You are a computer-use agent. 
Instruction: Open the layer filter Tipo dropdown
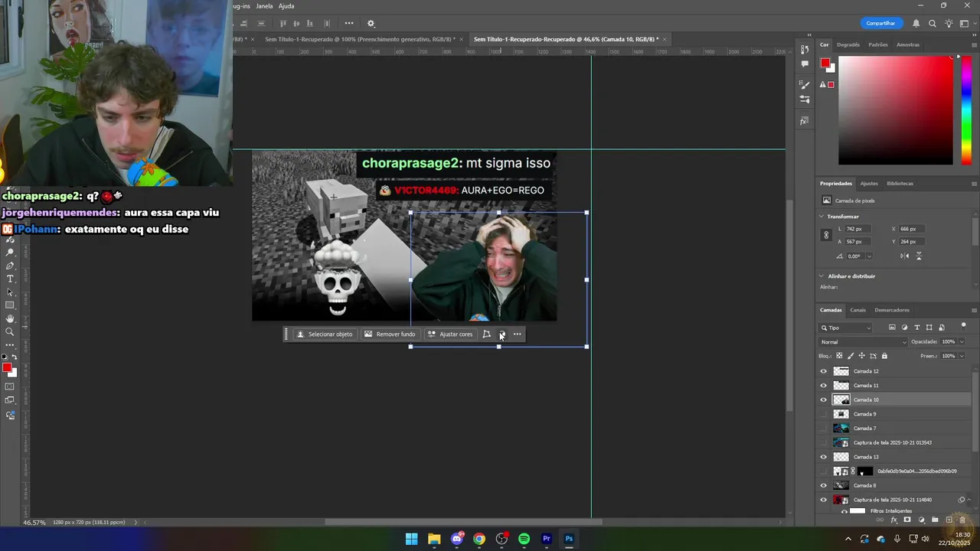point(846,328)
